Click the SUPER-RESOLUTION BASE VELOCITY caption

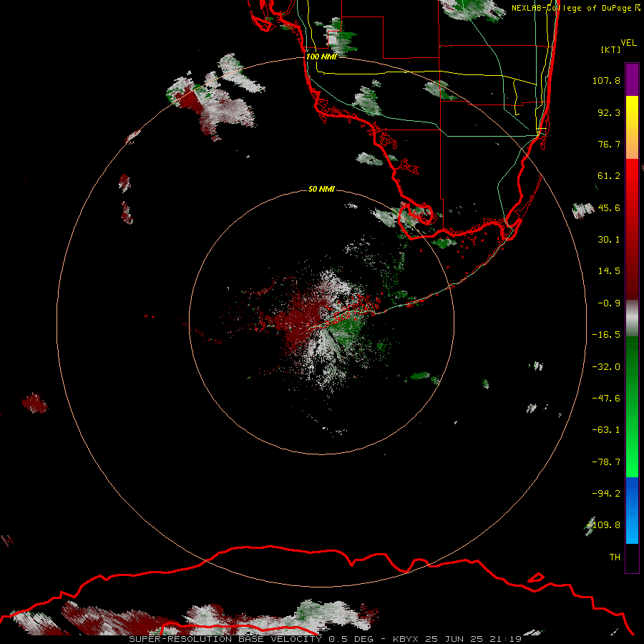(225, 639)
